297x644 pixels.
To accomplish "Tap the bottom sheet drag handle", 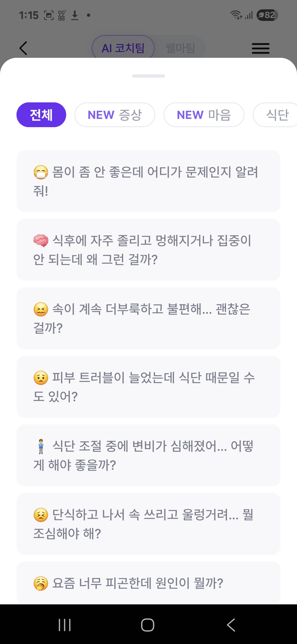I will pyautogui.click(x=148, y=76).
